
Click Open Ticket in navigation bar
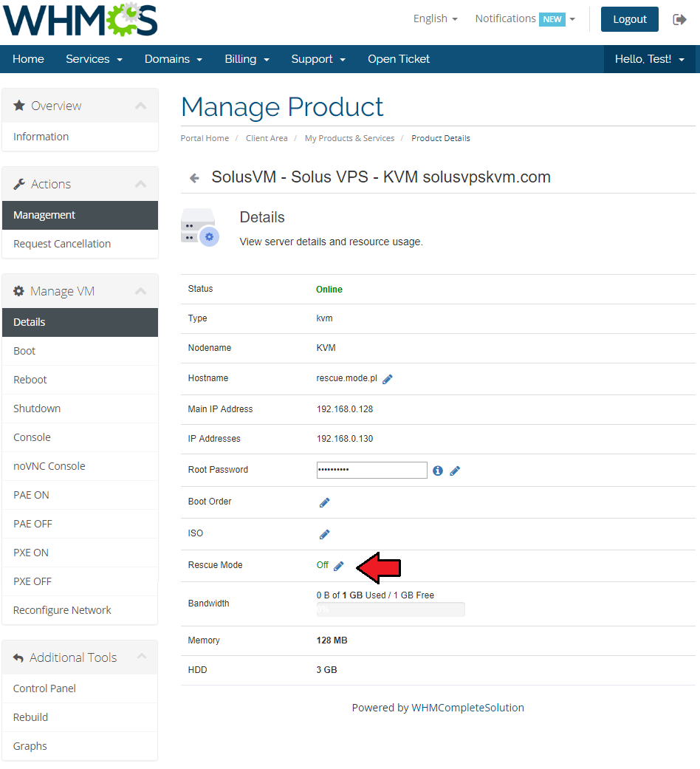[399, 59]
